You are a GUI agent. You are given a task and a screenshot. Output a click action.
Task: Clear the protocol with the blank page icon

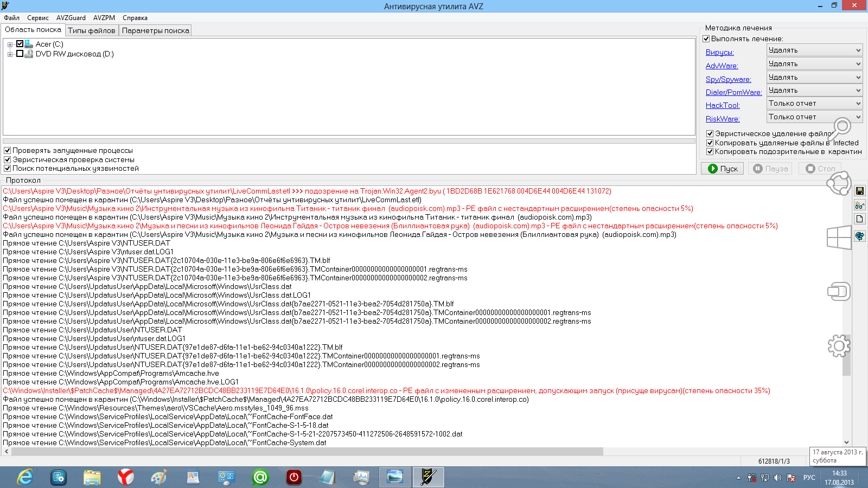860,219
